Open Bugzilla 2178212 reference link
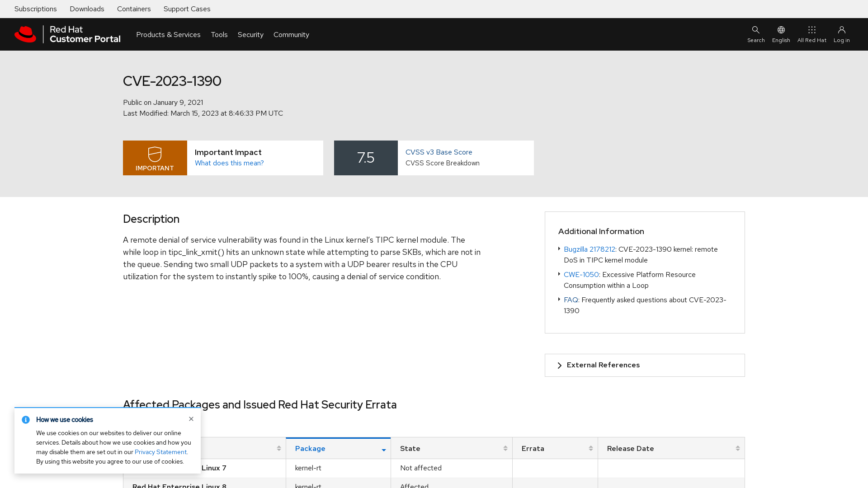Screen dimensions: 868x488 click(589, 249)
